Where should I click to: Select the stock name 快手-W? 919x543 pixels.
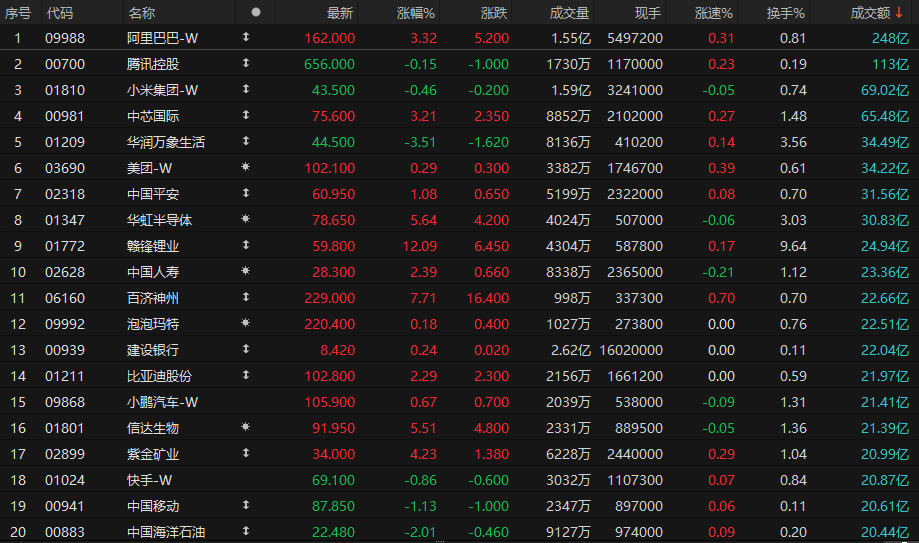pyautogui.click(x=149, y=480)
